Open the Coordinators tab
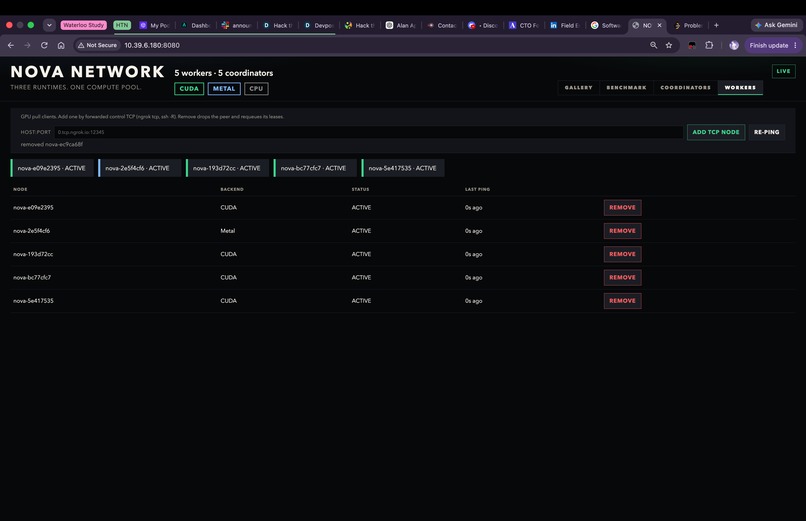The width and height of the screenshot is (806, 521). click(685, 88)
